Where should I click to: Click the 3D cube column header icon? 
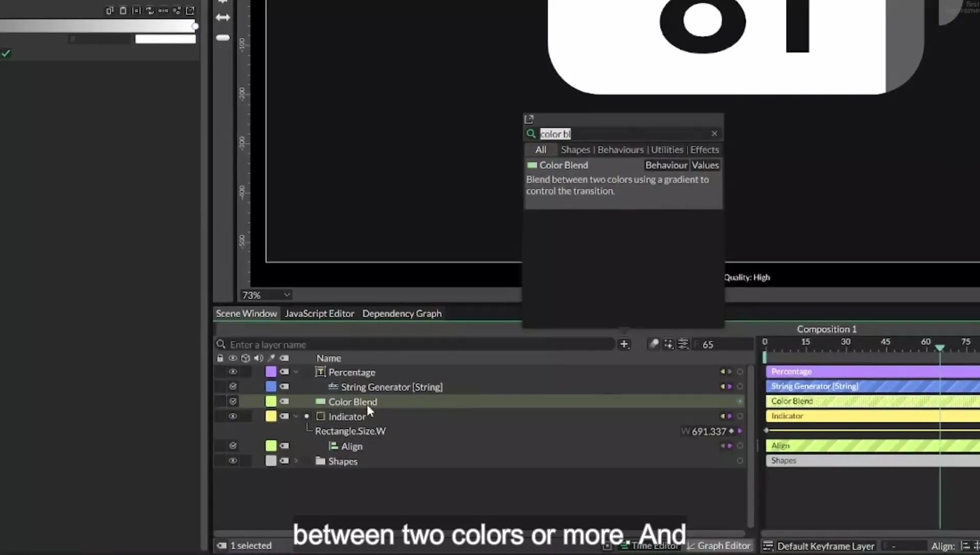(246, 358)
